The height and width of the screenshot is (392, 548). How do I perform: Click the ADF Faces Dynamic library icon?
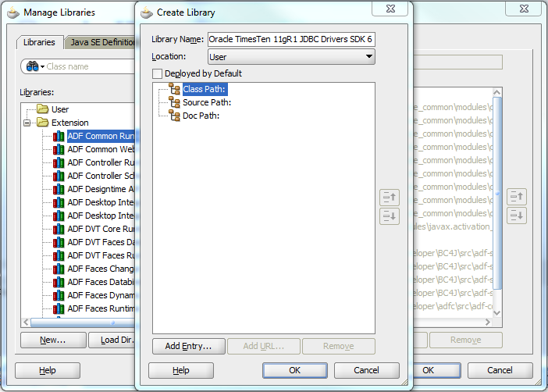(59, 295)
